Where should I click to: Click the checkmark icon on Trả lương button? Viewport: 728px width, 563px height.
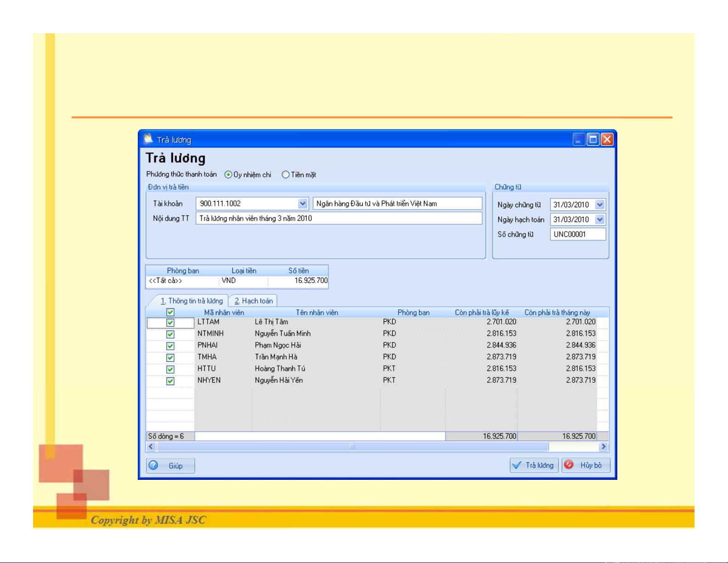click(x=517, y=465)
